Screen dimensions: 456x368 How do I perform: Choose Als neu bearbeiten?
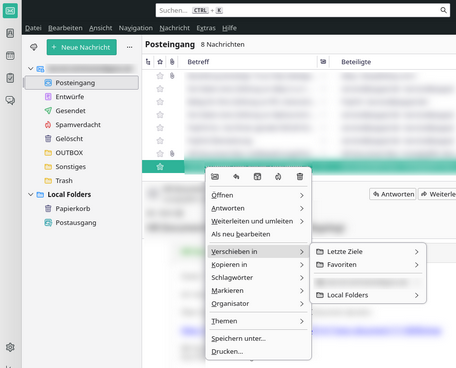258,234
